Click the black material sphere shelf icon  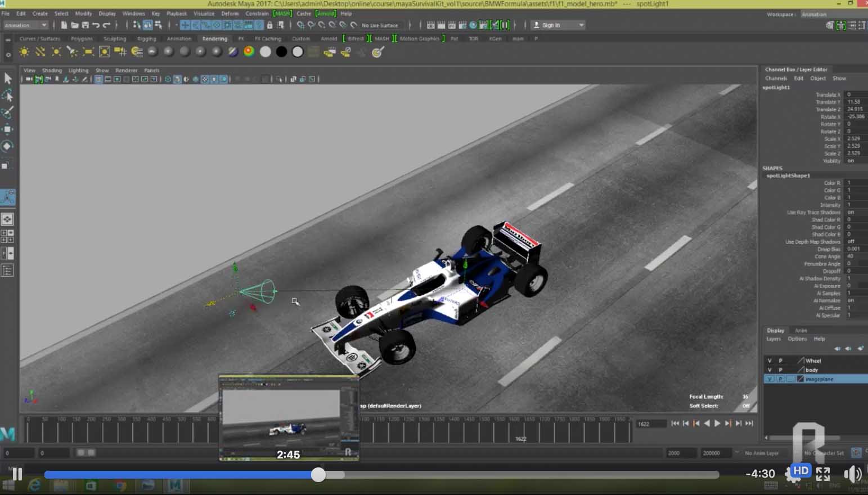(x=281, y=52)
